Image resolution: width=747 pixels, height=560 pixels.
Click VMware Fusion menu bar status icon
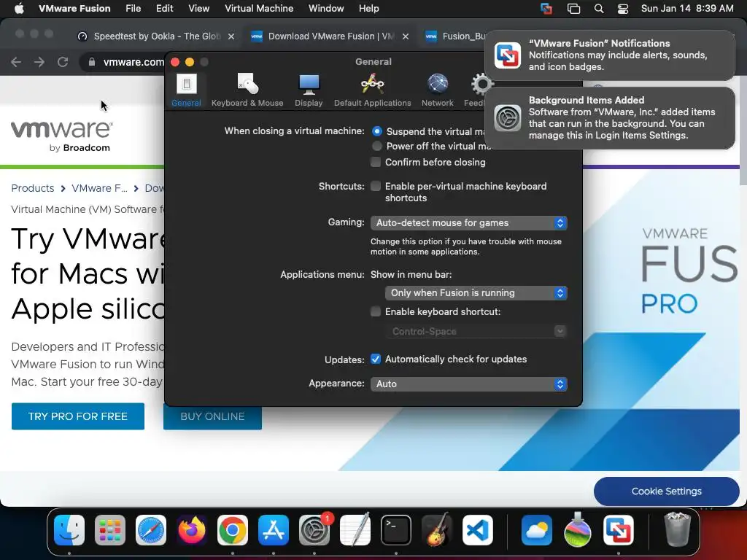coord(546,9)
